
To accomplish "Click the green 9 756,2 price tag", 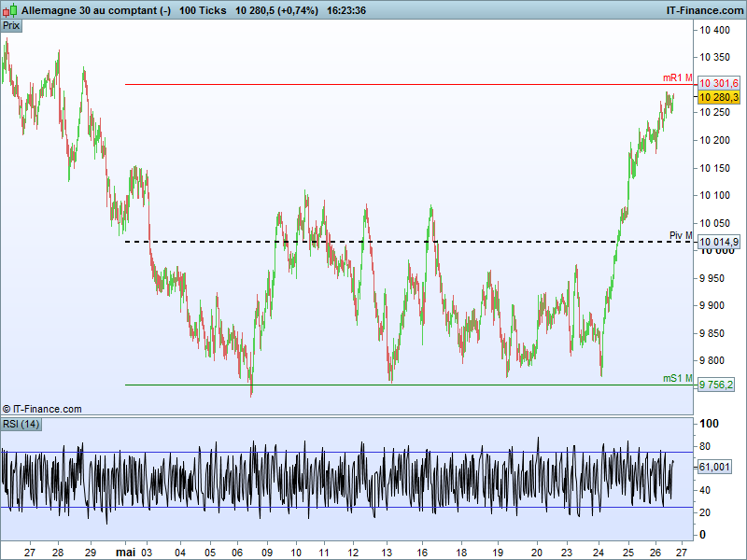I will pos(715,385).
